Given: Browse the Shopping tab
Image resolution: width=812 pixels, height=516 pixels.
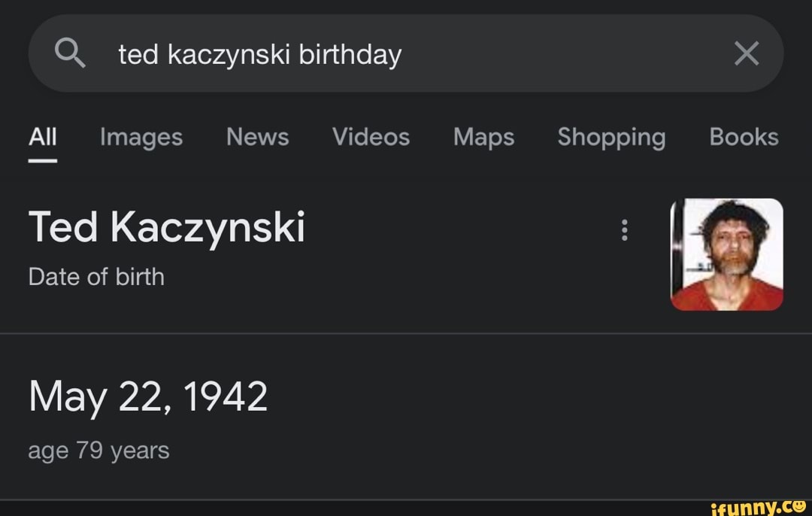Looking at the screenshot, I should (611, 137).
